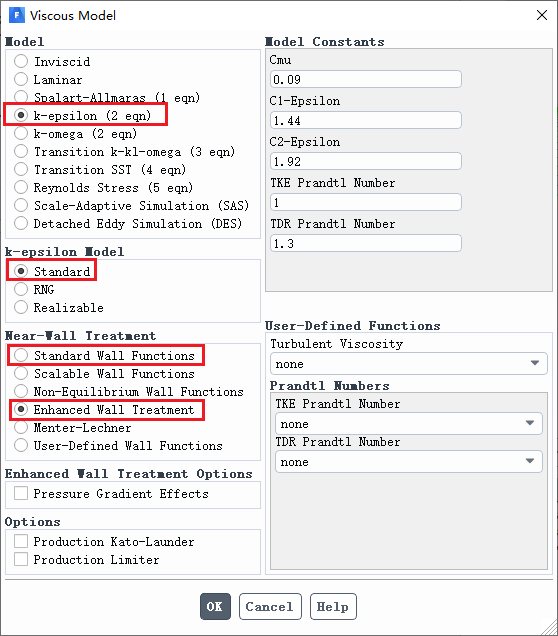
Task: Close the Viscous Model window
Action: tap(542, 15)
